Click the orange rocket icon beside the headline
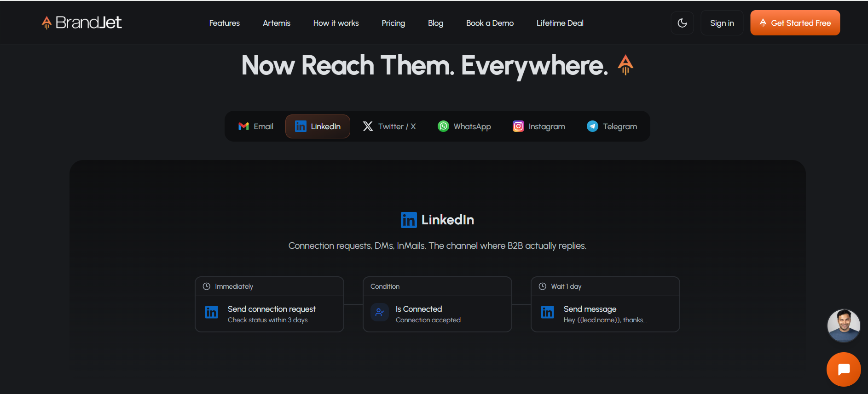Screen dimensions: 868x394 (x=625, y=65)
